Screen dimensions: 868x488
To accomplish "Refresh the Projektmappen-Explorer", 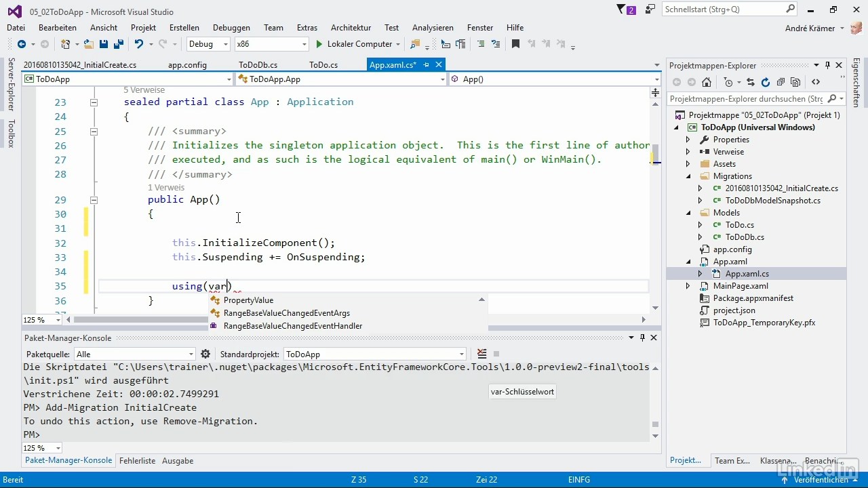I will point(766,82).
